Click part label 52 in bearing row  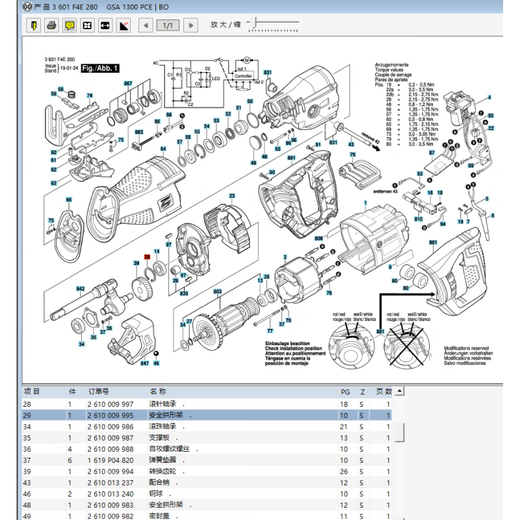point(228,114)
